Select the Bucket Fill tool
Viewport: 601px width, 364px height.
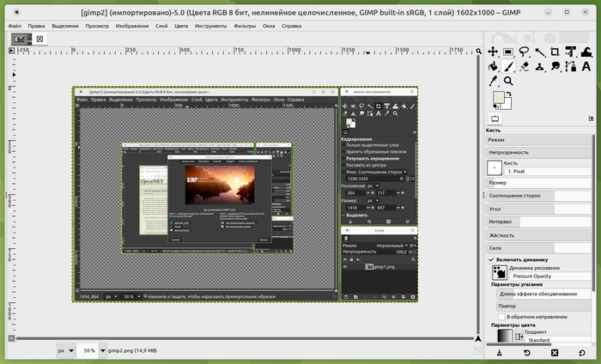coord(493,66)
